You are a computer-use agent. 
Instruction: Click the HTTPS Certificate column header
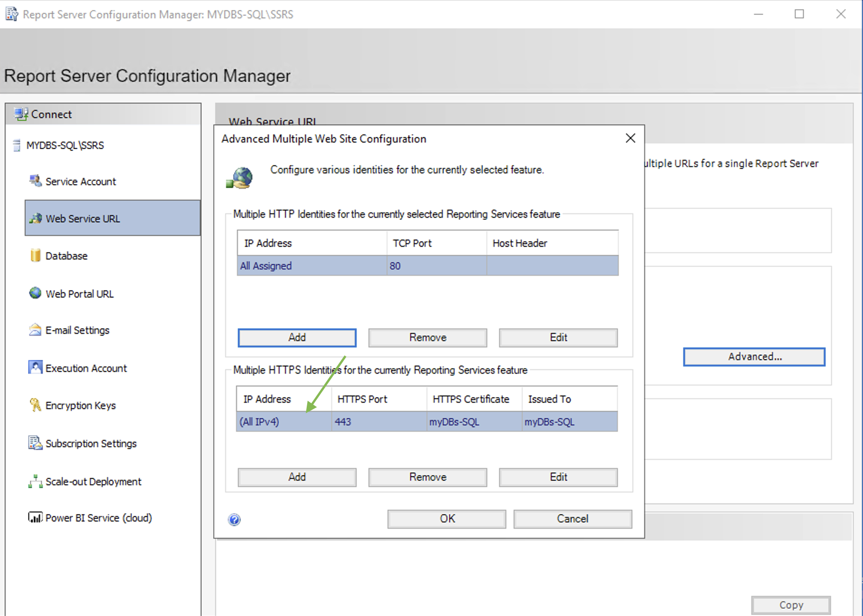tap(474, 399)
